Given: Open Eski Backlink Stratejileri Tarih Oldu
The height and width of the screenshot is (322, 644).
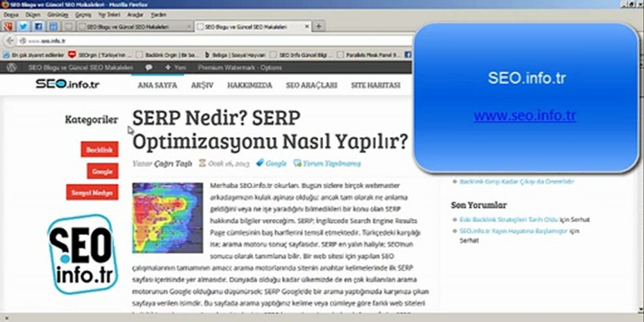Looking at the screenshot, I should 509,220.
